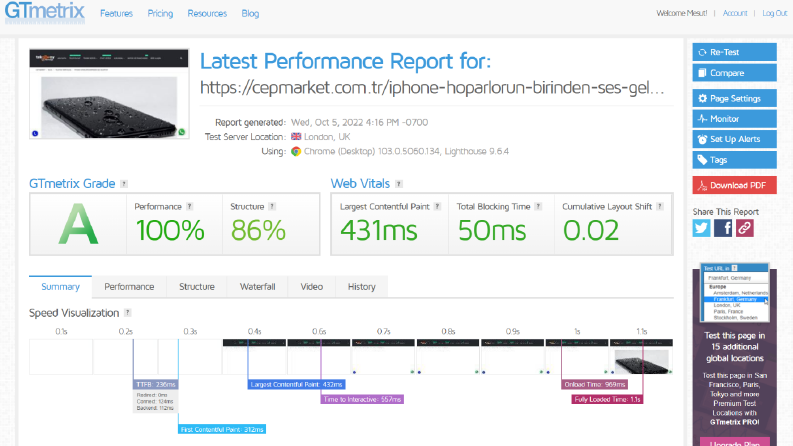Click the Onload Time 969ms marker
Screen dimensions: 793x446
(595, 385)
